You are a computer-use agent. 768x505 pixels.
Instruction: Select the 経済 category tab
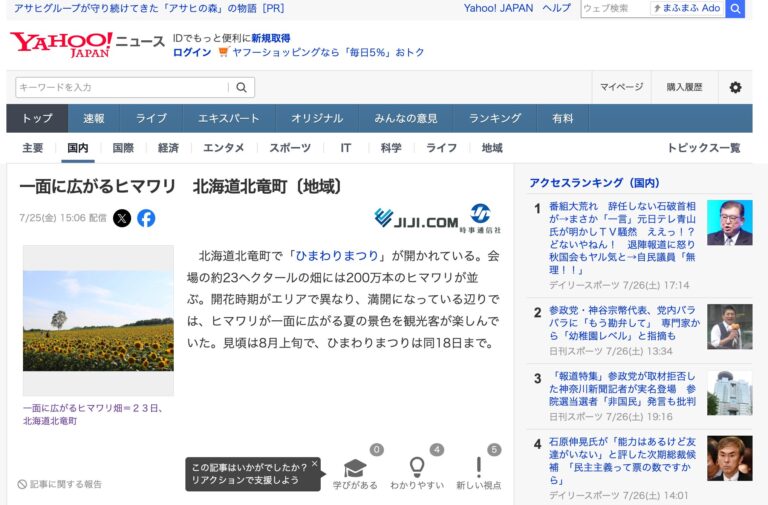[168, 148]
